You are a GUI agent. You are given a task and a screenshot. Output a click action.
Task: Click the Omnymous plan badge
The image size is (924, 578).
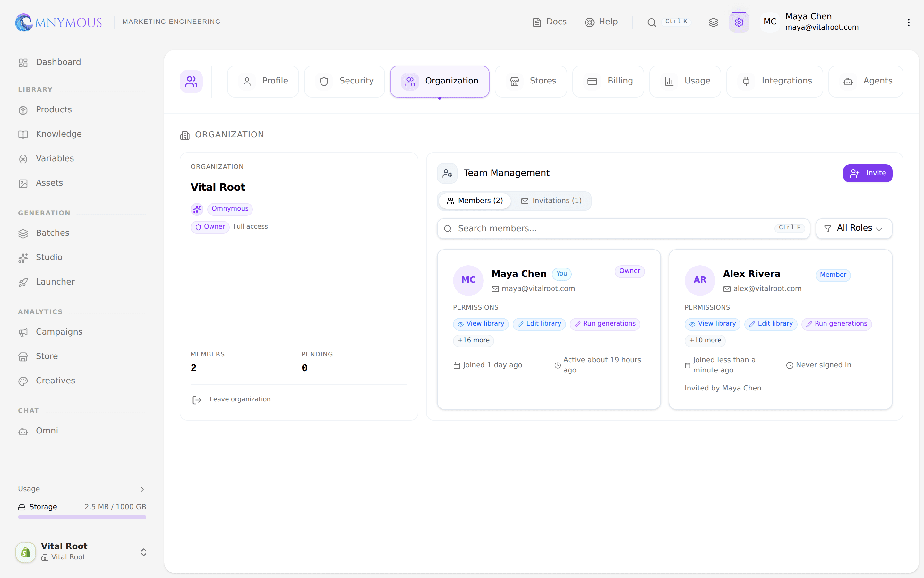click(230, 209)
